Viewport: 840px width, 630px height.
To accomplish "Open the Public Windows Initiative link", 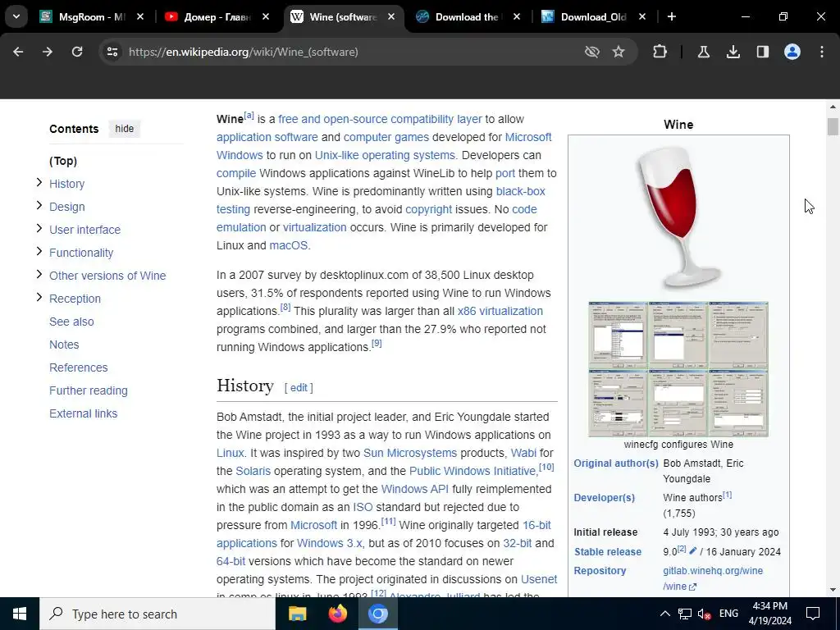I will 473,471.
